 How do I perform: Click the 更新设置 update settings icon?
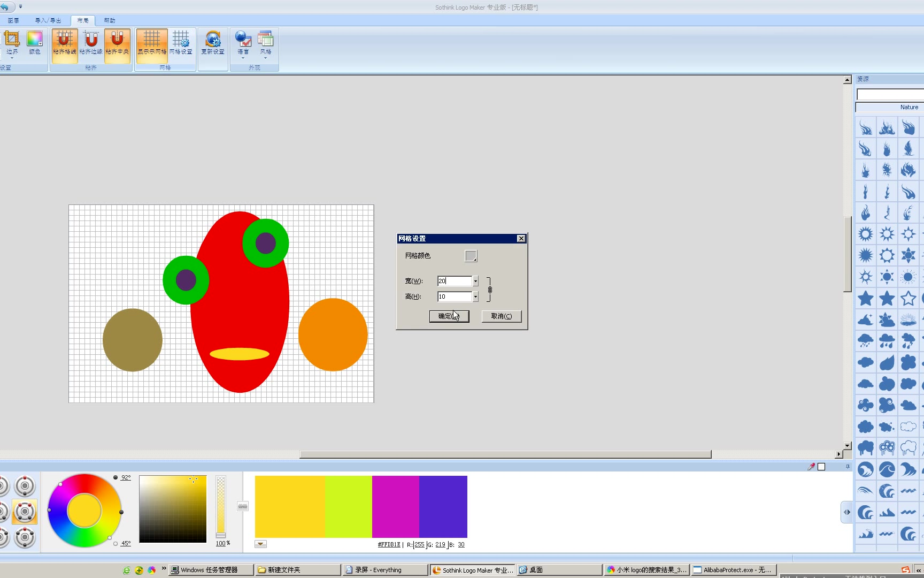213,42
